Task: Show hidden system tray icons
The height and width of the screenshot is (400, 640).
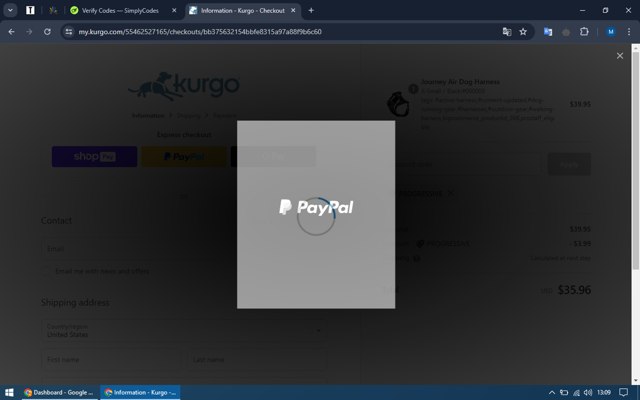Action: [552, 393]
